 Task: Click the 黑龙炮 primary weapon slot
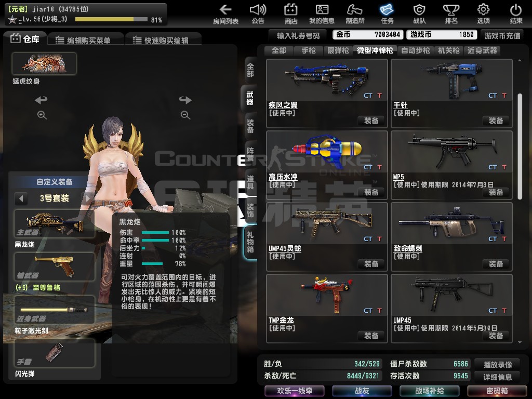click(x=54, y=223)
